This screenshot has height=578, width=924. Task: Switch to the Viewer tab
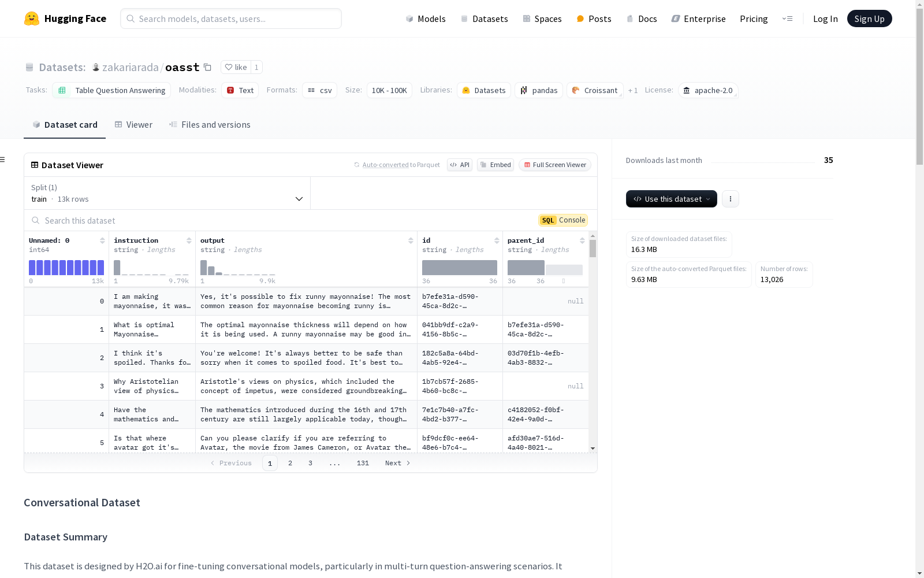click(133, 125)
